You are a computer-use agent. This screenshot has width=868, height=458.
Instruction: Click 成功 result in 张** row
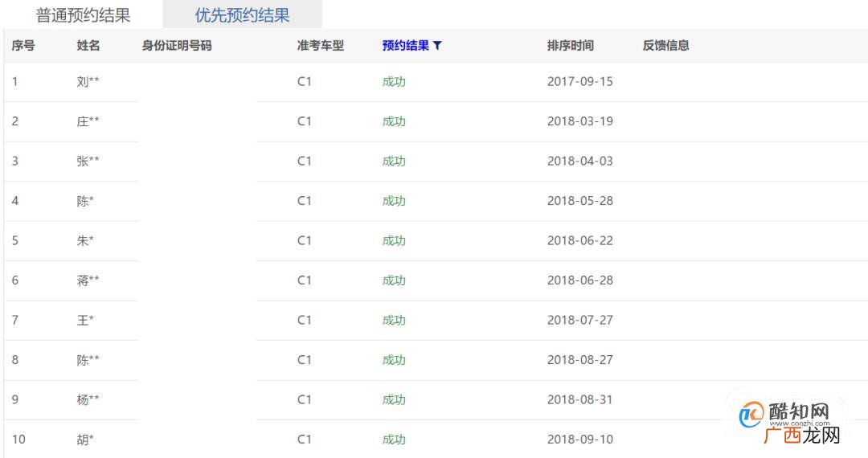click(x=394, y=161)
